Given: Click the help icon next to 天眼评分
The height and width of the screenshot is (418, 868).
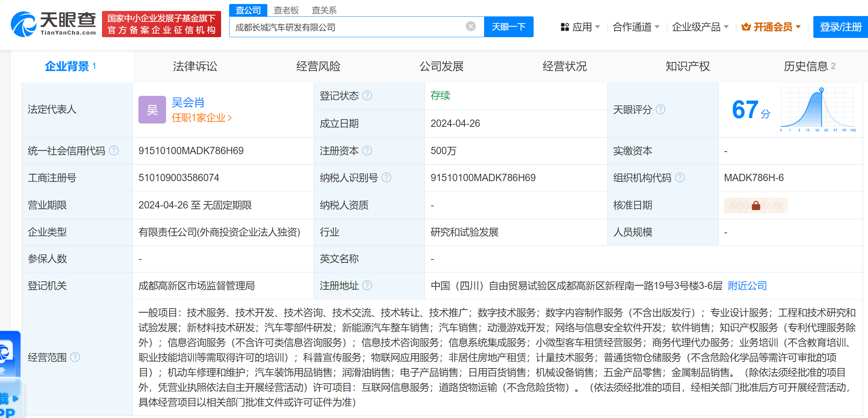Looking at the screenshot, I should coord(660,109).
